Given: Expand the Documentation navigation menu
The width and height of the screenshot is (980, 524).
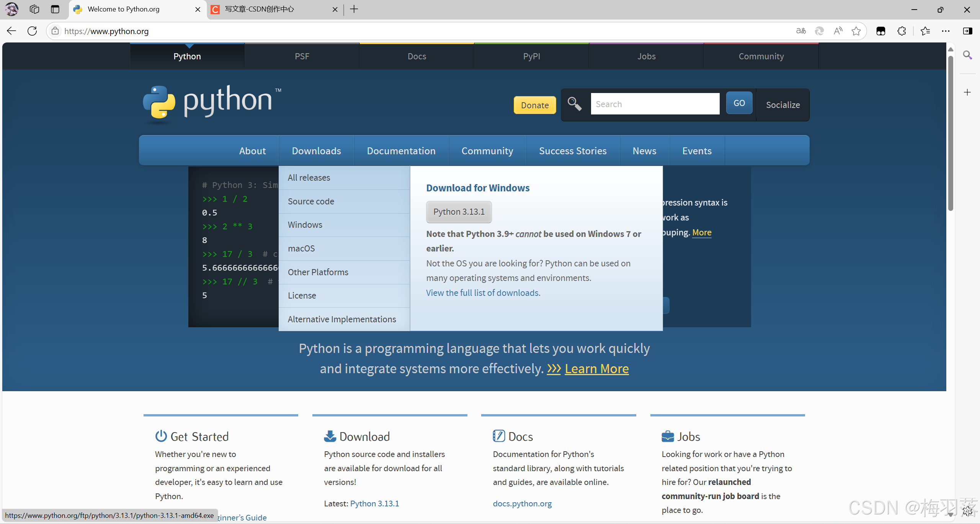Looking at the screenshot, I should 401,151.
